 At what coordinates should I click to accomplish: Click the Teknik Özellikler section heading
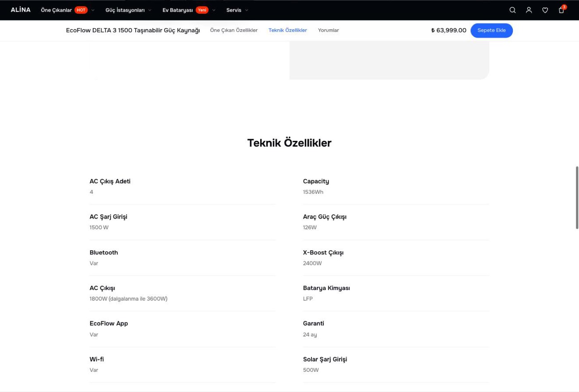[289, 143]
